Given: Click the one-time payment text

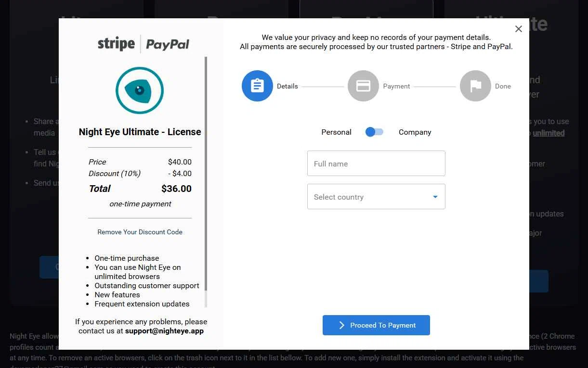Looking at the screenshot, I should click(x=140, y=203).
